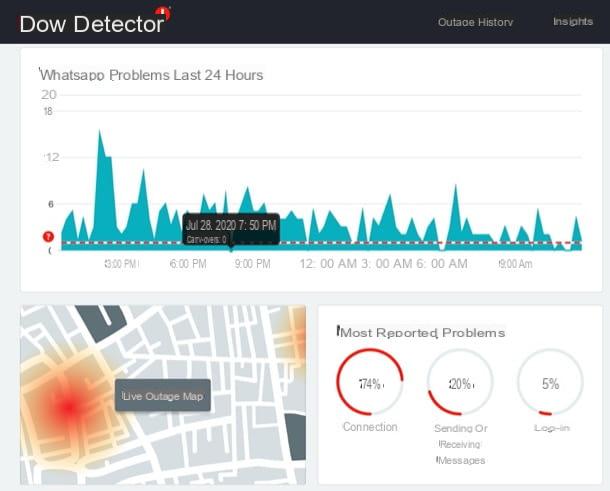Image resolution: width=610 pixels, height=491 pixels.
Task: Open the Outage History page
Action: click(475, 22)
